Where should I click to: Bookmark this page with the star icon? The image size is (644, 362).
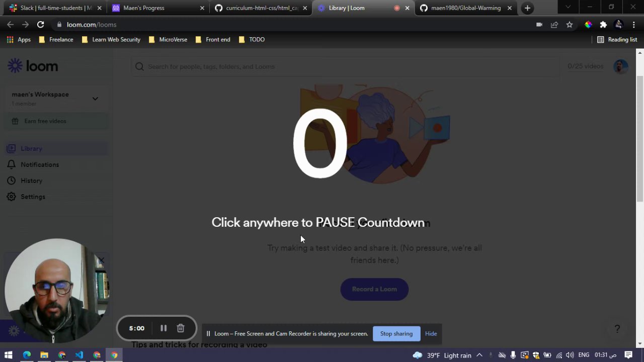point(570,25)
